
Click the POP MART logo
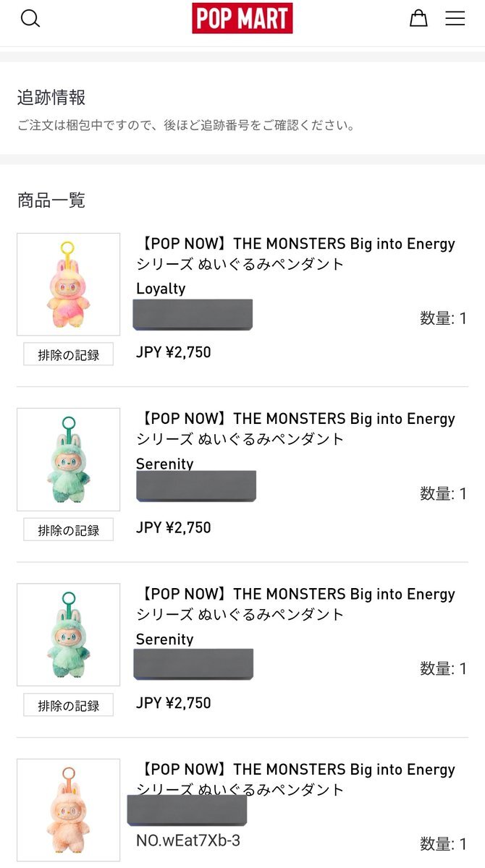pyautogui.click(x=242, y=19)
